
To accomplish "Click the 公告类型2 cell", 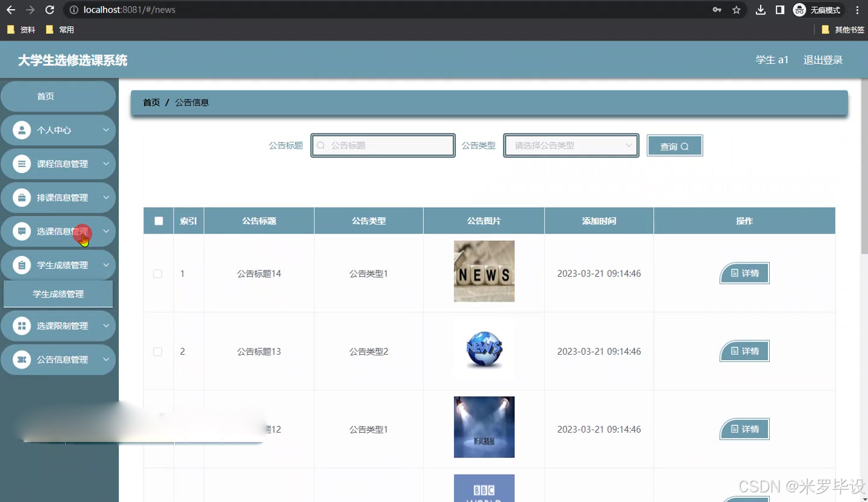I will pos(369,351).
